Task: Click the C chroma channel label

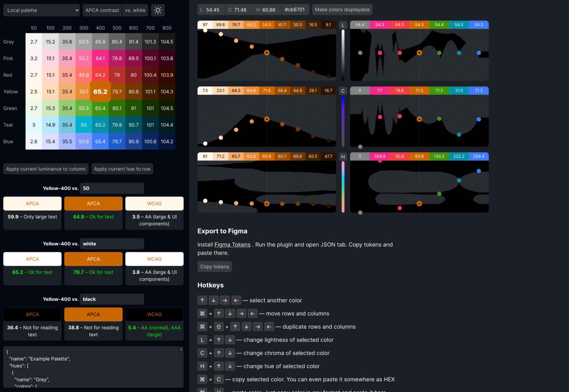Action: click(x=343, y=91)
